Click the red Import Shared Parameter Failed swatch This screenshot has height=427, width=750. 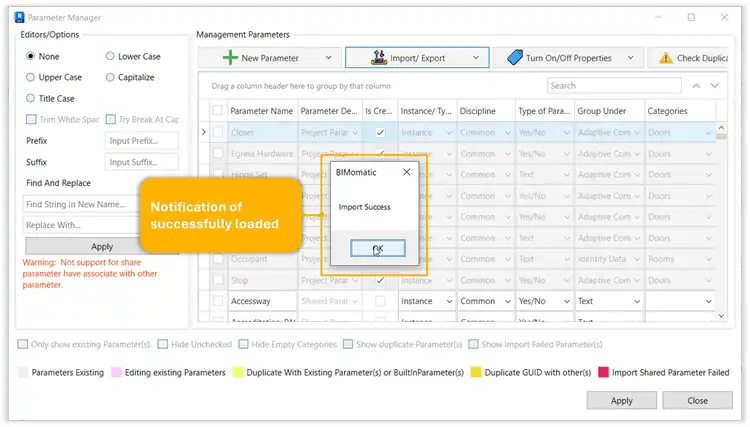click(604, 372)
